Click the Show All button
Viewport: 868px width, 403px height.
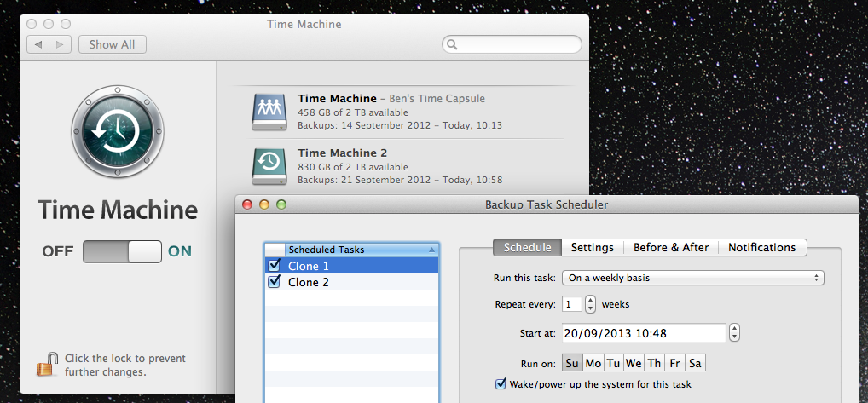[112, 44]
